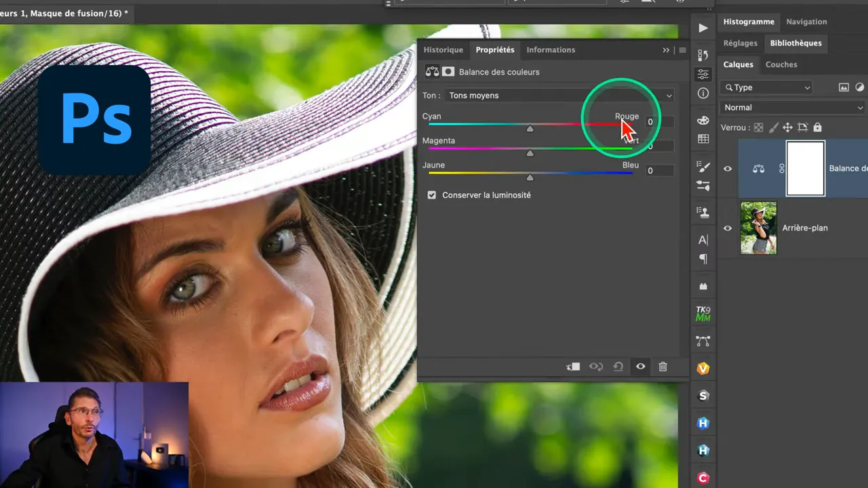This screenshot has width=868, height=488.
Task: Open the TK9 Mm plugin panel
Action: (703, 314)
